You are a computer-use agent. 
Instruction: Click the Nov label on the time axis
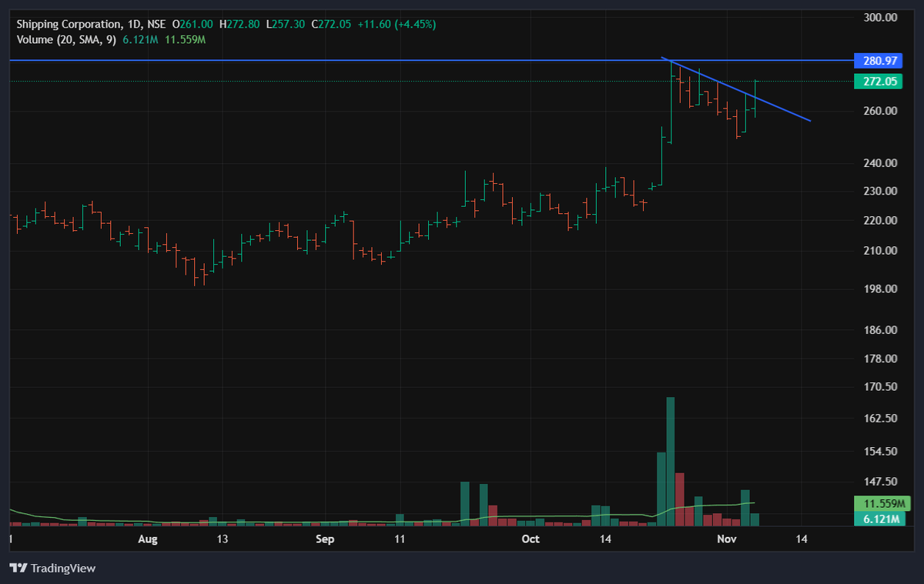726,539
